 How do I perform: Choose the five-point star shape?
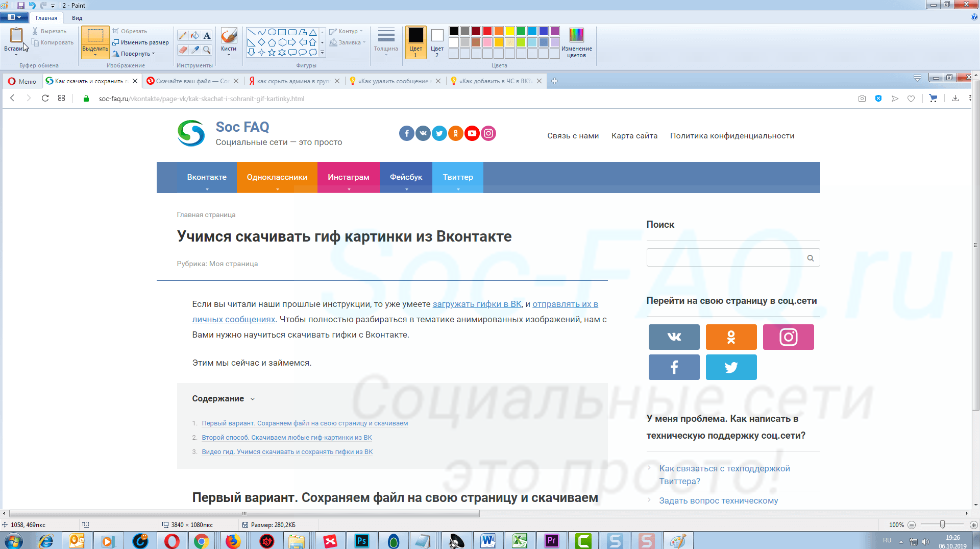click(272, 52)
